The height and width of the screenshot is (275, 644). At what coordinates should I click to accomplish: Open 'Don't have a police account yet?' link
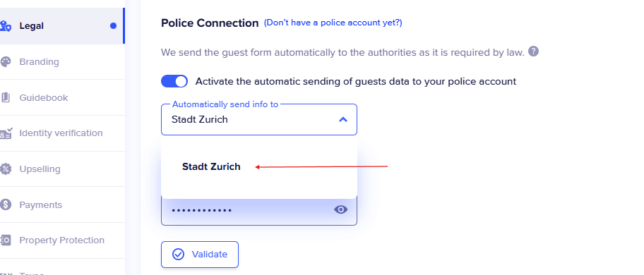pyautogui.click(x=333, y=23)
